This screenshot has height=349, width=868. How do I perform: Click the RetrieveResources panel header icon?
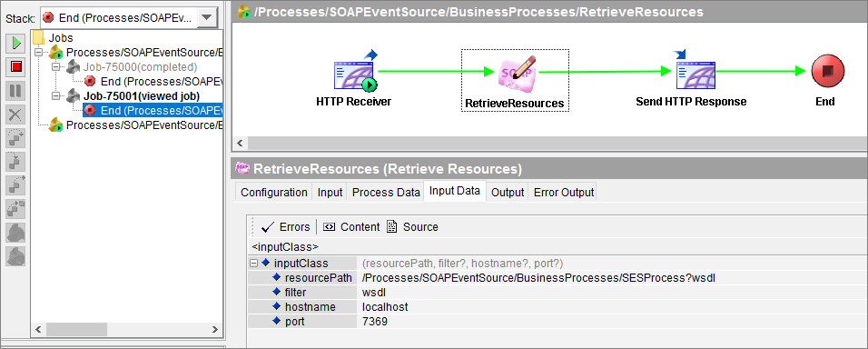(x=242, y=168)
